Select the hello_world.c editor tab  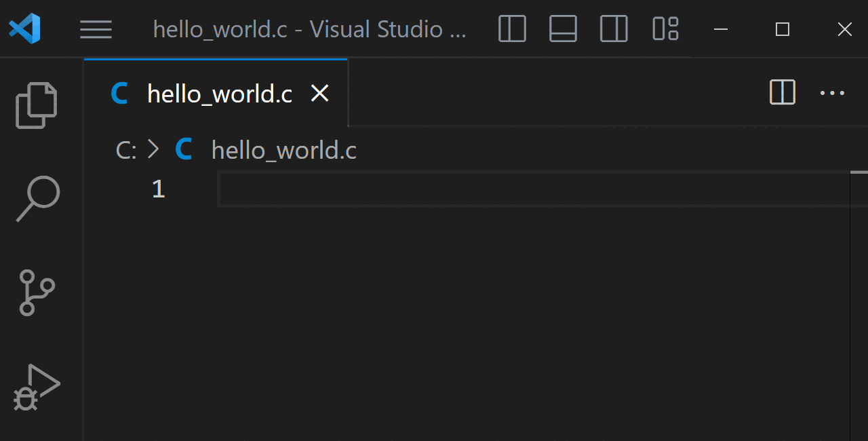216,93
